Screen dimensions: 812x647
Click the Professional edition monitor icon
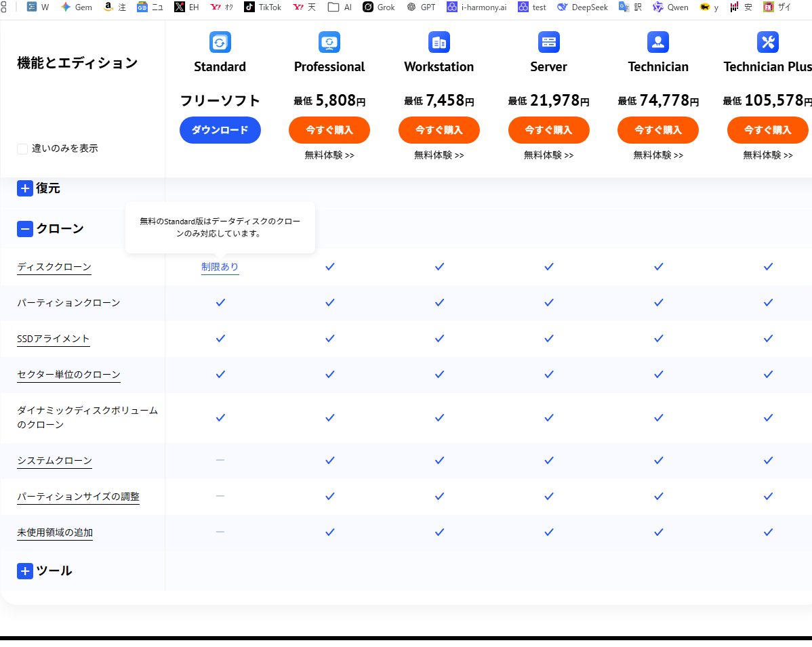329,42
